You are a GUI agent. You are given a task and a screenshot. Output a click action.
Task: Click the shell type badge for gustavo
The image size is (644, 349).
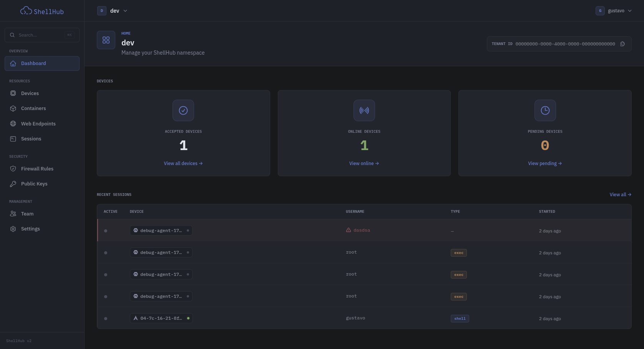[460, 319]
